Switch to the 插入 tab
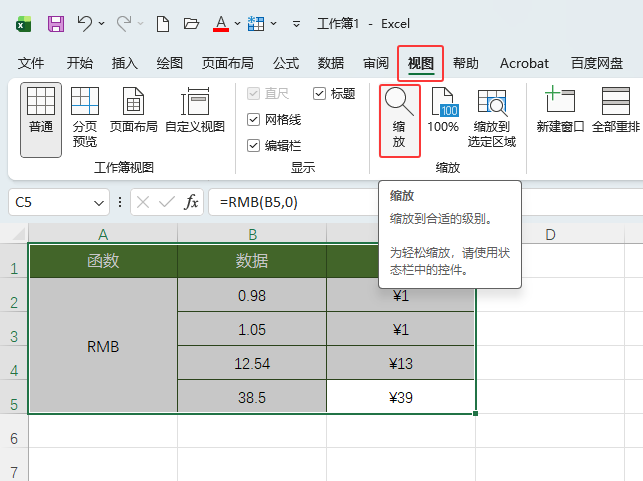This screenshot has width=643, height=481. pos(125,63)
